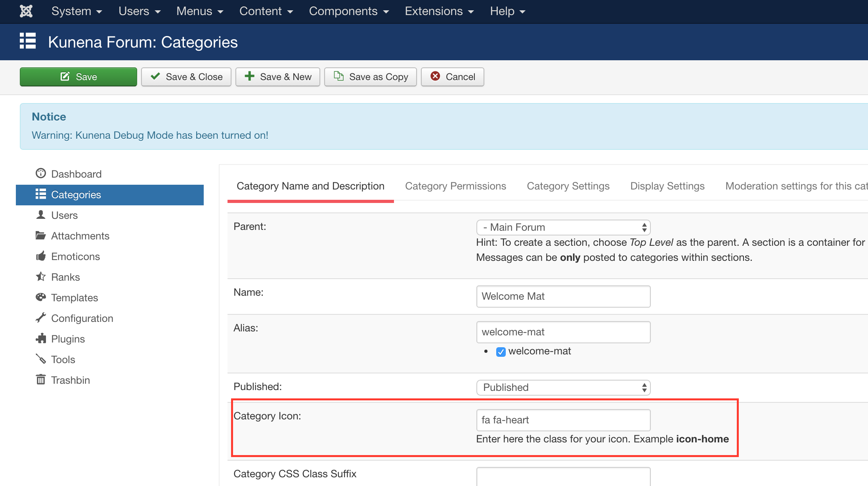868x486 pixels.
Task: Open Templates palette icon
Action: point(41,297)
